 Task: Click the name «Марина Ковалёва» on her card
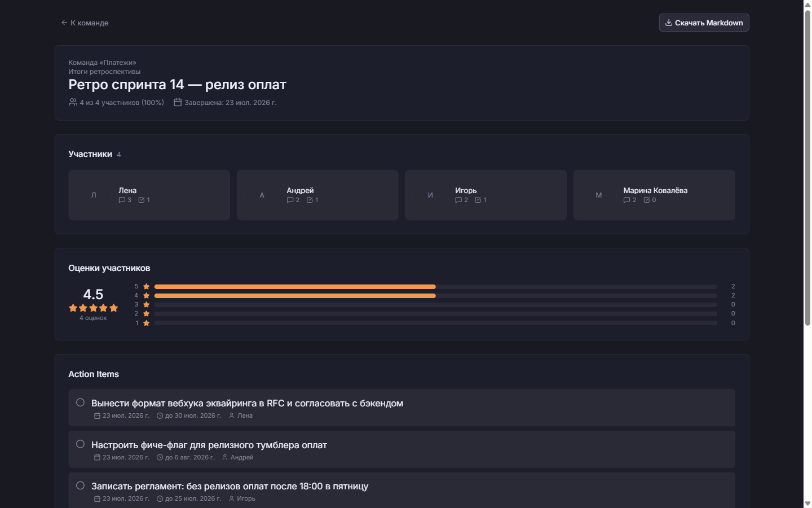point(655,191)
